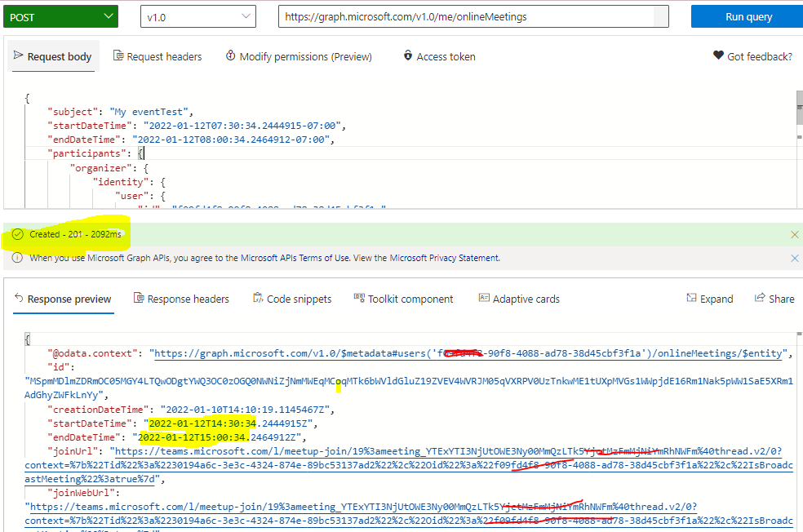Open the Modify permissions (Preview) tab
This screenshot has width=803, height=532.
pyautogui.click(x=299, y=56)
